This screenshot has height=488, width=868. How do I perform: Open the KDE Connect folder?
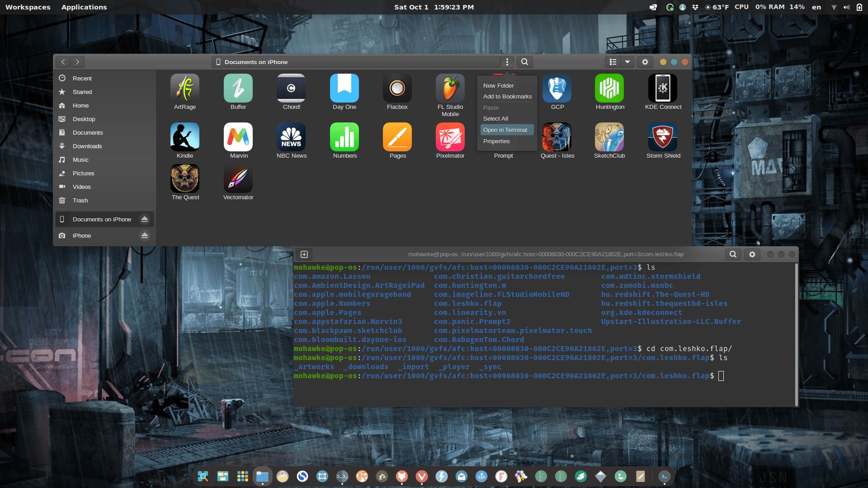pyautogui.click(x=663, y=88)
